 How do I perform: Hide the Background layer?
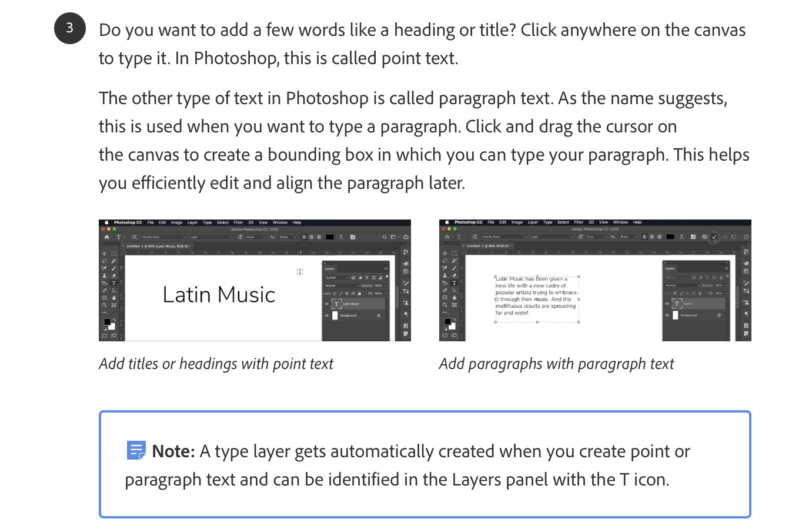(327, 315)
